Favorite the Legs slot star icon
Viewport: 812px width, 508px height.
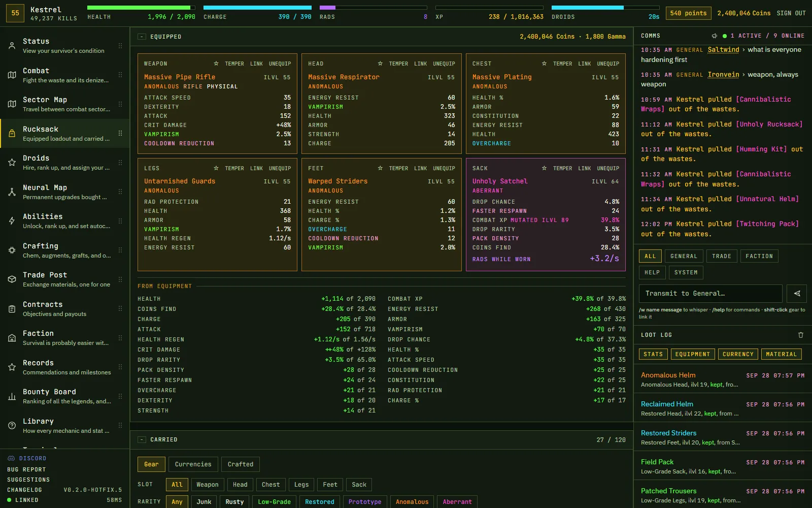[216, 168]
